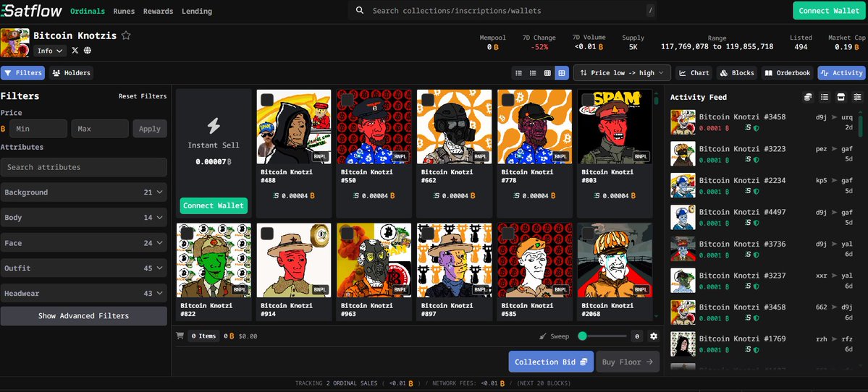Expand the Body attribute filter
Image resolution: width=868 pixels, height=392 pixels.
coord(83,218)
